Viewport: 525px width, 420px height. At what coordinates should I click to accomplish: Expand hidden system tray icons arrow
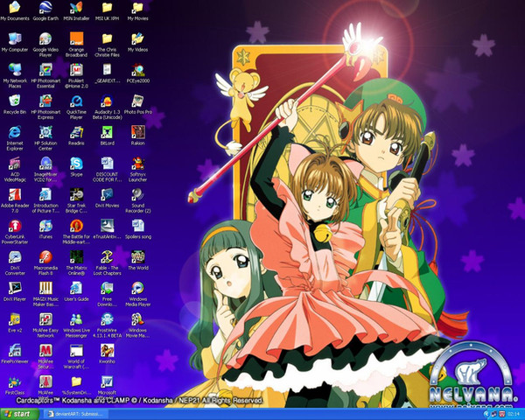pos(486,414)
